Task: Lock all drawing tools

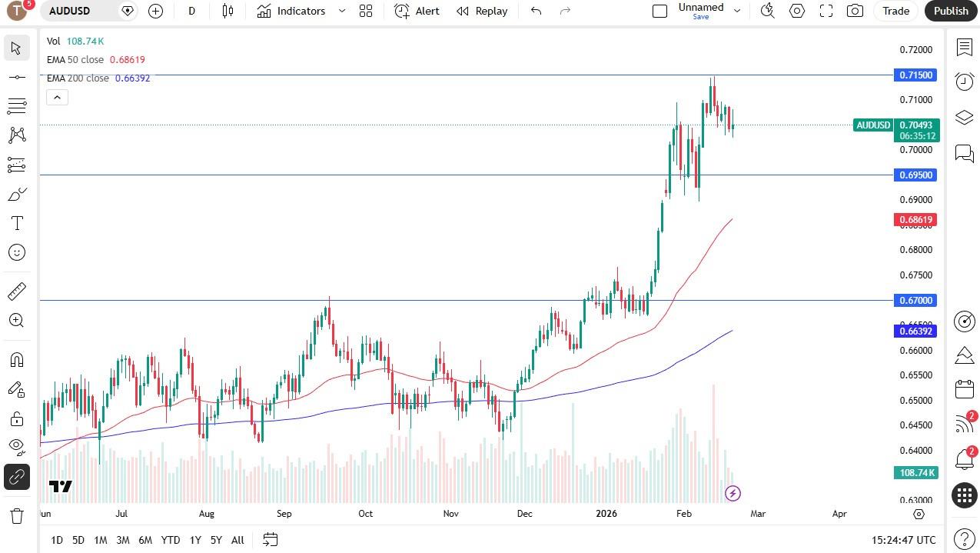Action: click(17, 418)
